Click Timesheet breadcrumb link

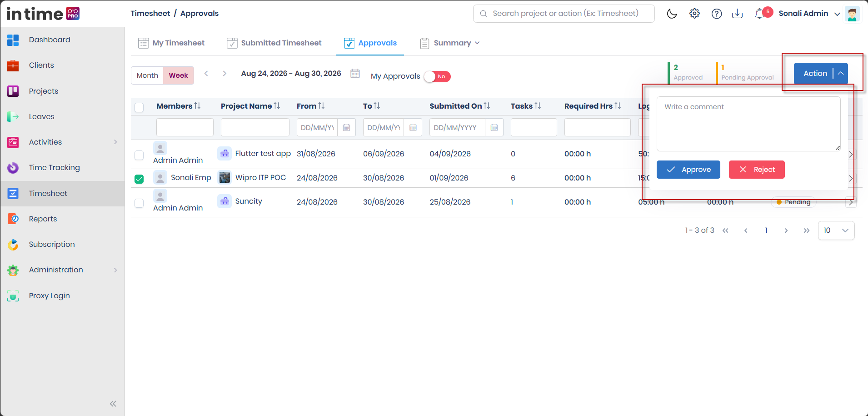150,14
